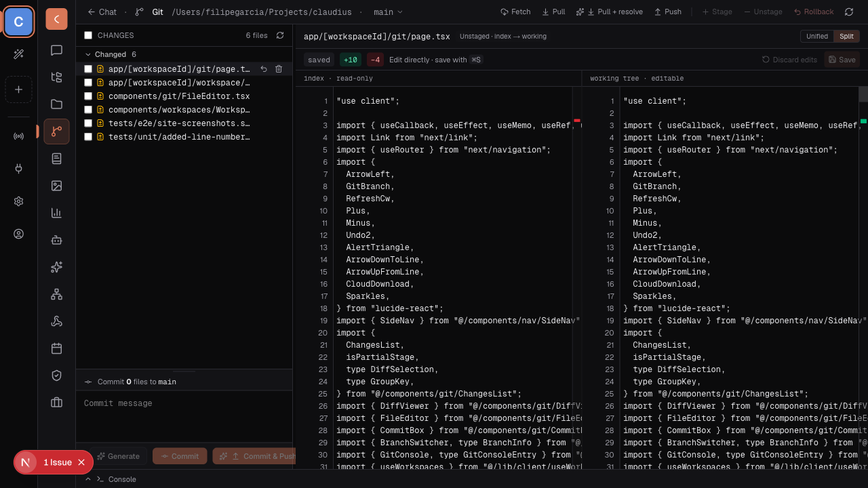Click the '6 files' count label
Image resolution: width=868 pixels, height=488 pixels.
click(x=256, y=35)
